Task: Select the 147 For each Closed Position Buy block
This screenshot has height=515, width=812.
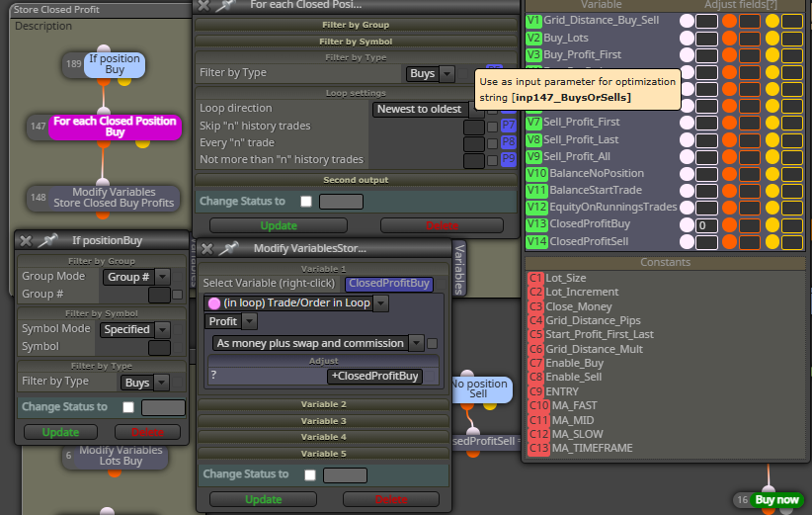Action: click(x=115, y=127)
